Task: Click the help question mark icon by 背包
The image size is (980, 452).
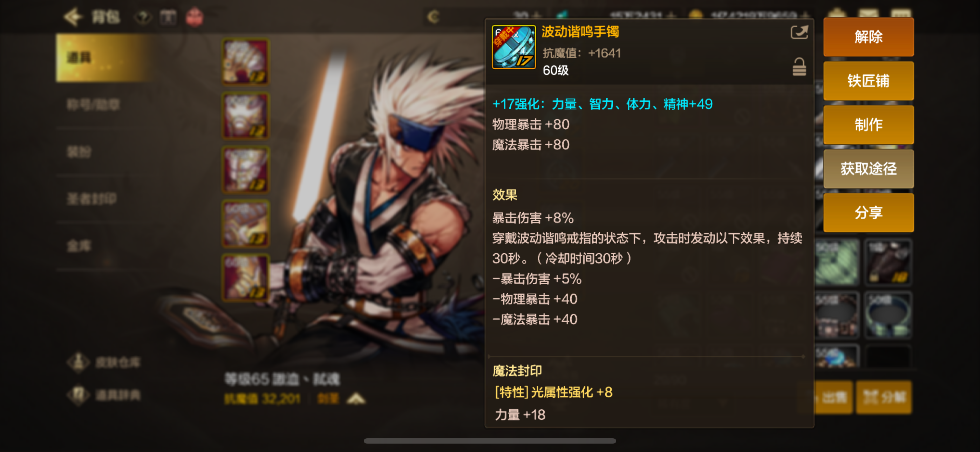Action: [x=143, y=17]
